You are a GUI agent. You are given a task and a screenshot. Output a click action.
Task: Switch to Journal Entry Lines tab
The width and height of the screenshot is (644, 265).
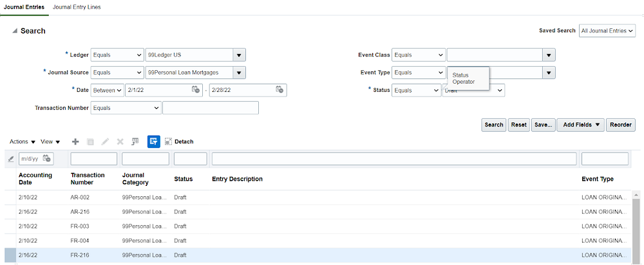(x=77, y=7)
